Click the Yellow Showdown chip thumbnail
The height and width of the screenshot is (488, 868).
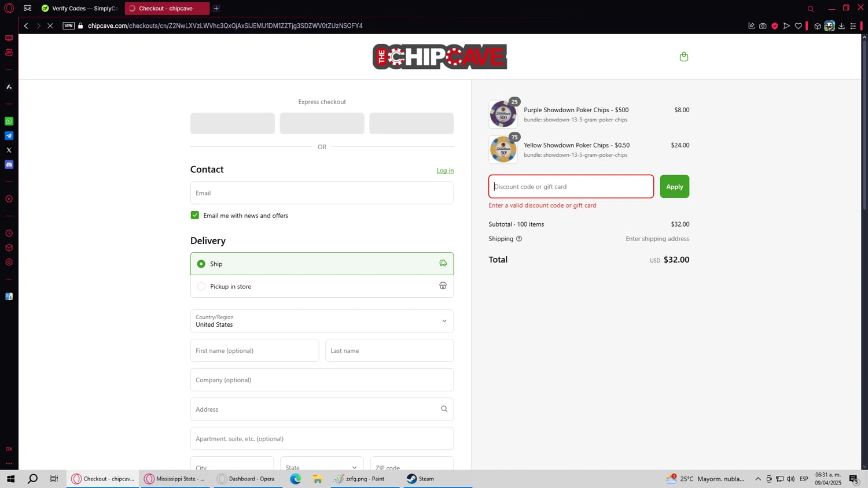point(503,150)
